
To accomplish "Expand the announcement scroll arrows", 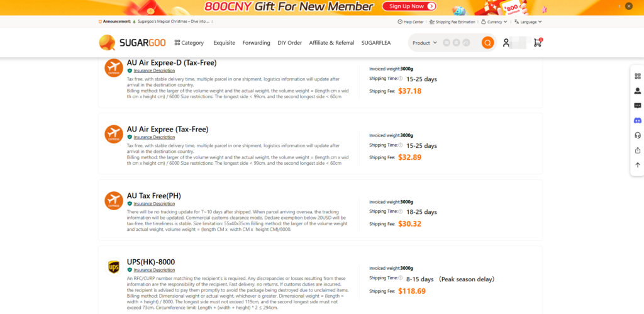I will [x=212, y=21].
